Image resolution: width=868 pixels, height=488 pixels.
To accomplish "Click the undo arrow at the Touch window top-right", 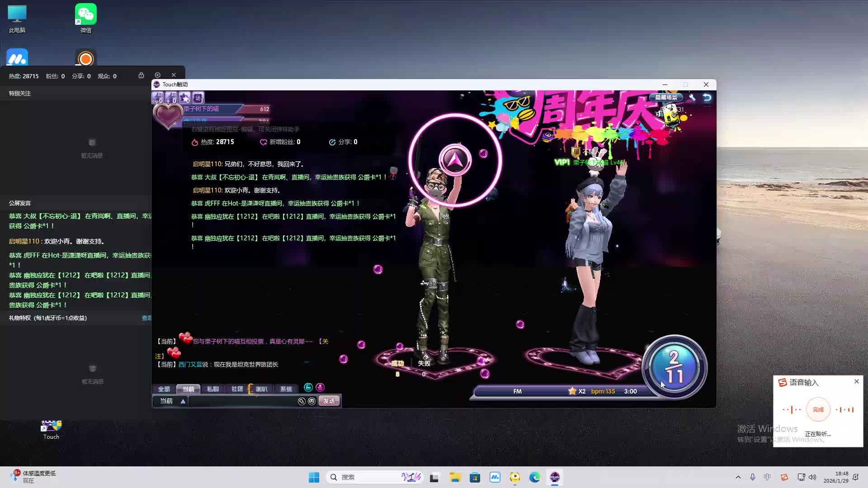I will click(706, 97).
